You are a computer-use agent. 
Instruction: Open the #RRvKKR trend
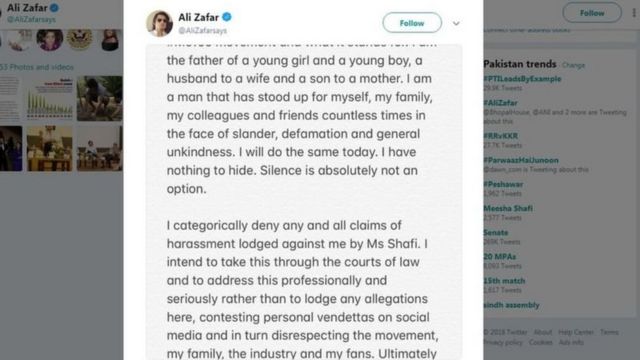[x=501, y=136]
